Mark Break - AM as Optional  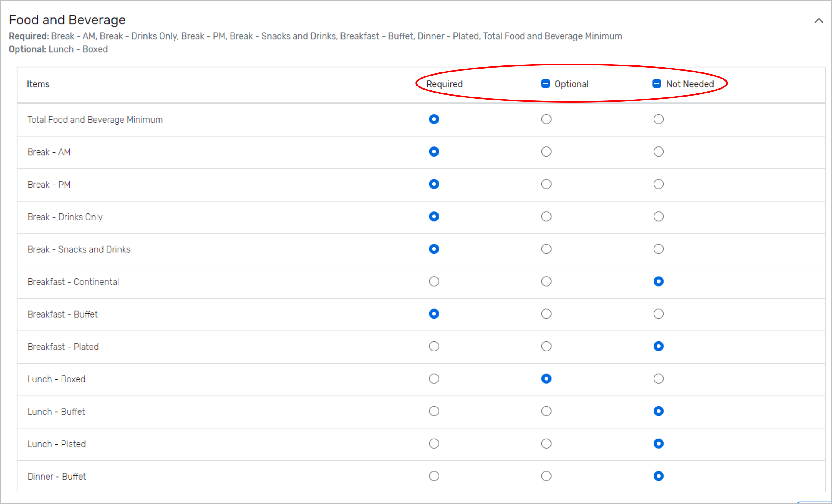[x=546, y=152]
